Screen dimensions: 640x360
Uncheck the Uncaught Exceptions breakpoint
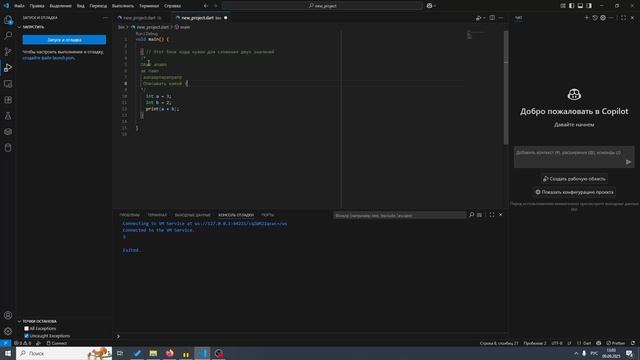pyautogui.click(x=27, y=336)
